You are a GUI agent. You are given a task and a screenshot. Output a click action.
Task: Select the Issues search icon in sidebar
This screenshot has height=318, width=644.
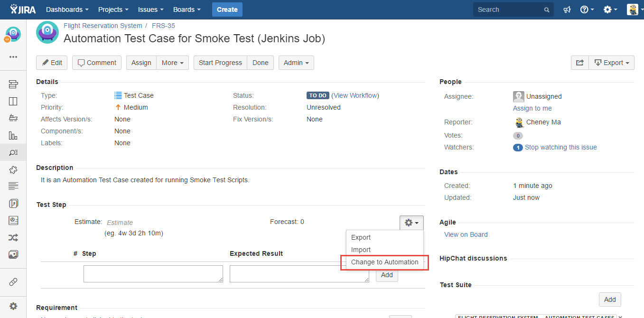click(13, 152)
